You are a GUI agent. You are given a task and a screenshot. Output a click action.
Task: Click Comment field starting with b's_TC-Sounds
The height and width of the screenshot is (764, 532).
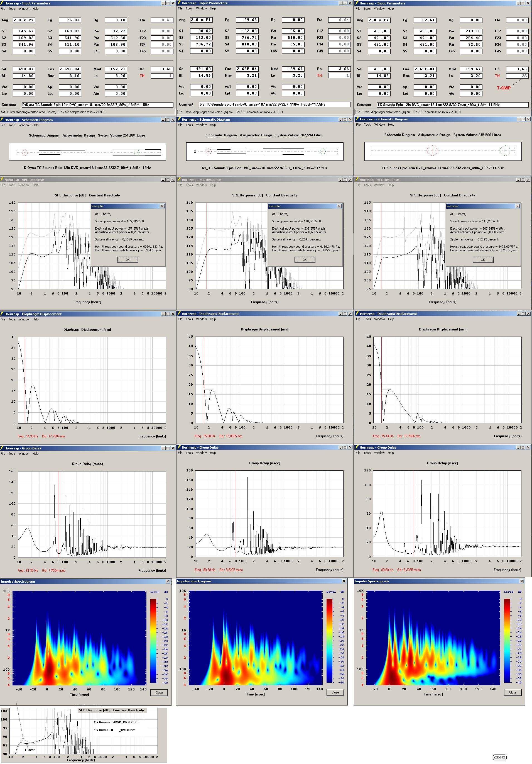click(x=275, y=104)
